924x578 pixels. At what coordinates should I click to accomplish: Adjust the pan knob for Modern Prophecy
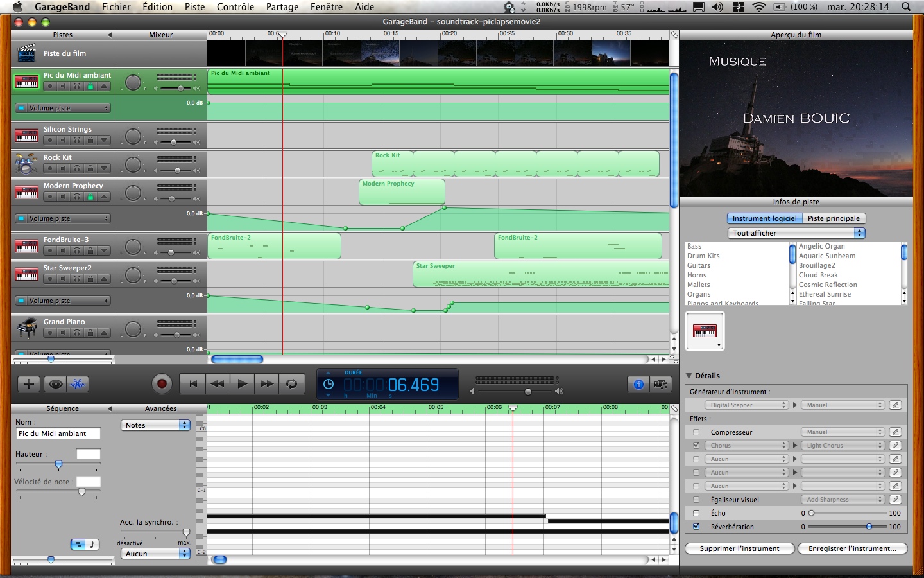tap(133, 193)
